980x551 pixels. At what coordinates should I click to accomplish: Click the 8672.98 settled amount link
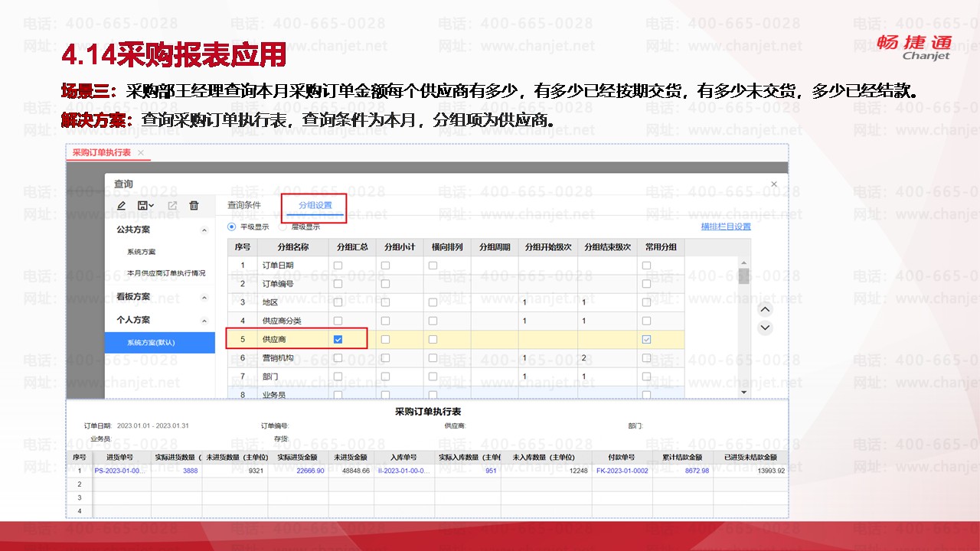click(x=697, y=471)
